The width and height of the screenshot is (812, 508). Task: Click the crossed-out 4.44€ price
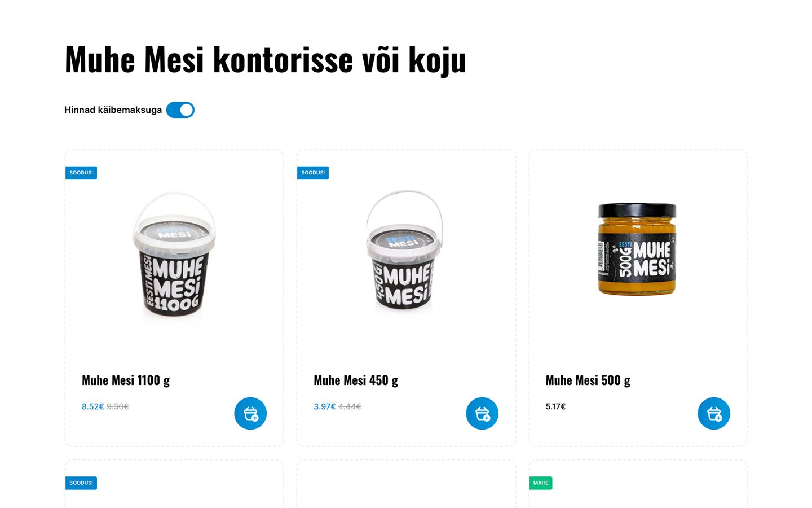(x=350, y=406)
